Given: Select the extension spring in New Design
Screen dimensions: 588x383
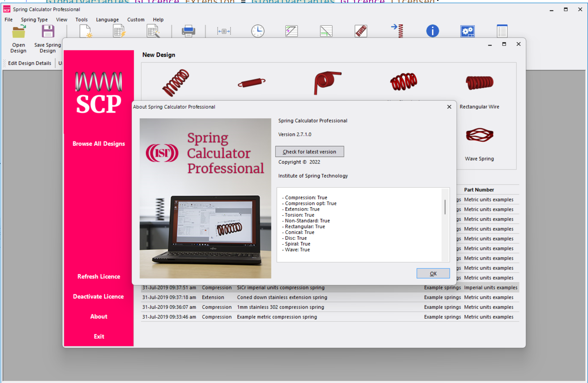Looking at the screenshot, I should (251, 83).
